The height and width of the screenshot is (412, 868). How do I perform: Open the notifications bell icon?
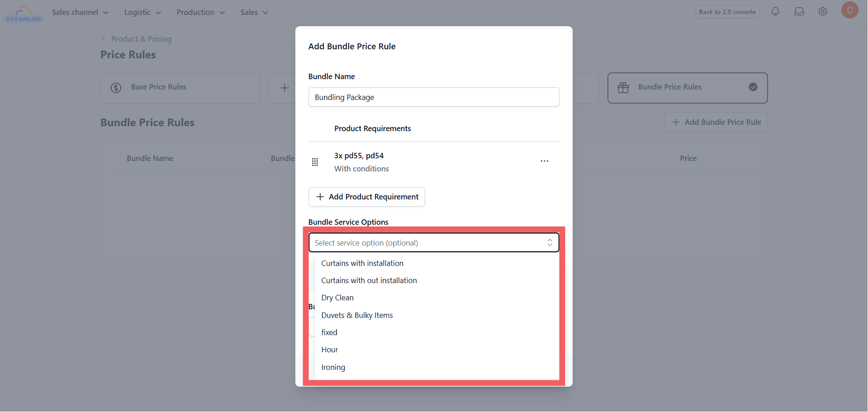coord(775,12)
